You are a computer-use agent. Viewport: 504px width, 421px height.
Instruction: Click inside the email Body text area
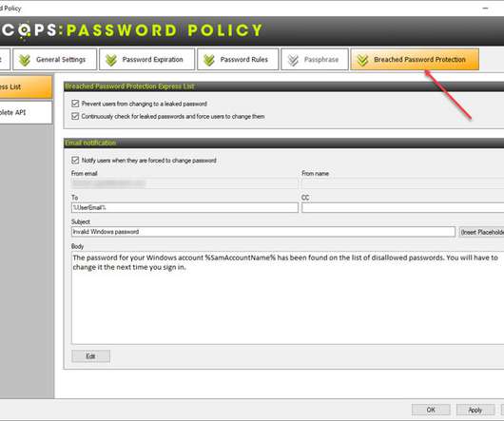point(288,298)
